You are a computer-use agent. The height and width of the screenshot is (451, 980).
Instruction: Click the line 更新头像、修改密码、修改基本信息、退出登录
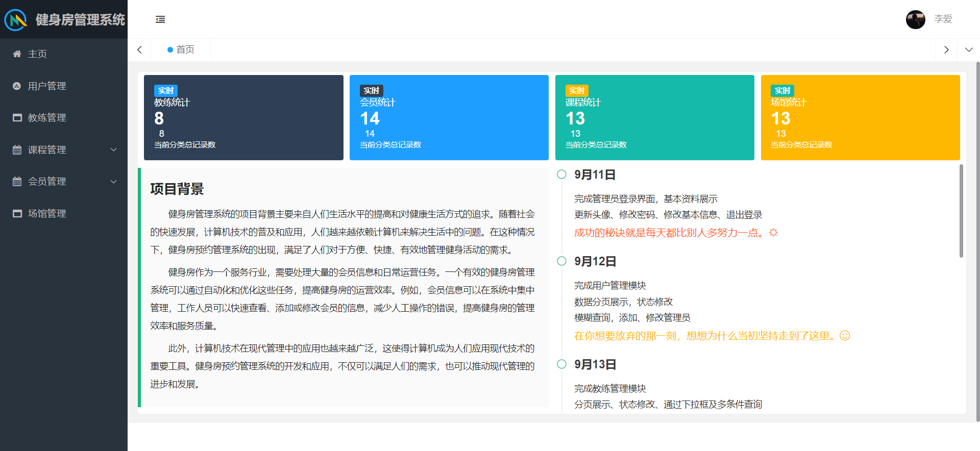click(x=668, y=215)
